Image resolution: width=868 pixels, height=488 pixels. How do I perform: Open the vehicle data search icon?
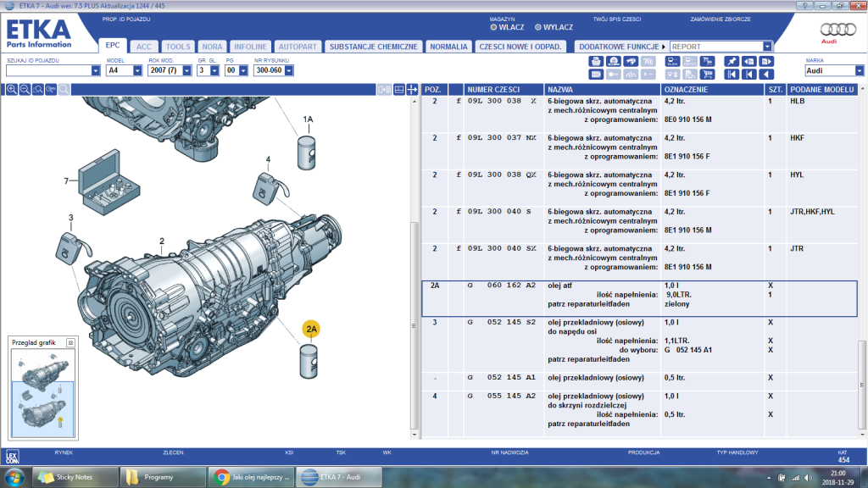(x=614, y=61)
